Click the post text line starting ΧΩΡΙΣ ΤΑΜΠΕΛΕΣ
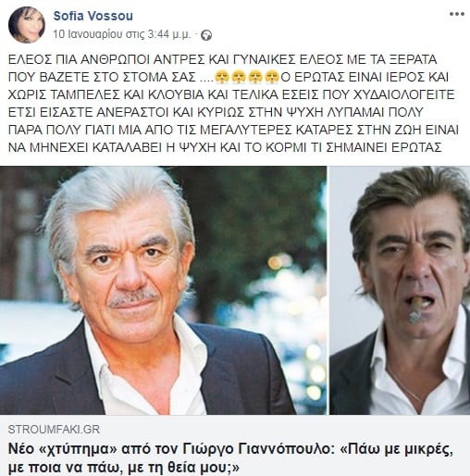470x476 pixels. click(231, 94)
